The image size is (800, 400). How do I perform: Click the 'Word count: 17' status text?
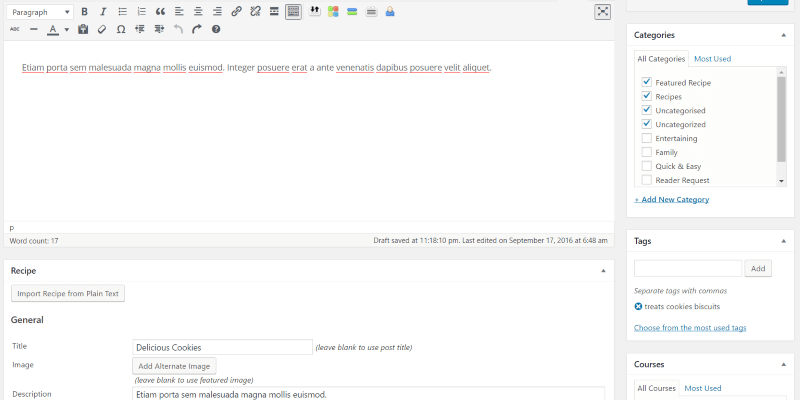coord(34,240)
